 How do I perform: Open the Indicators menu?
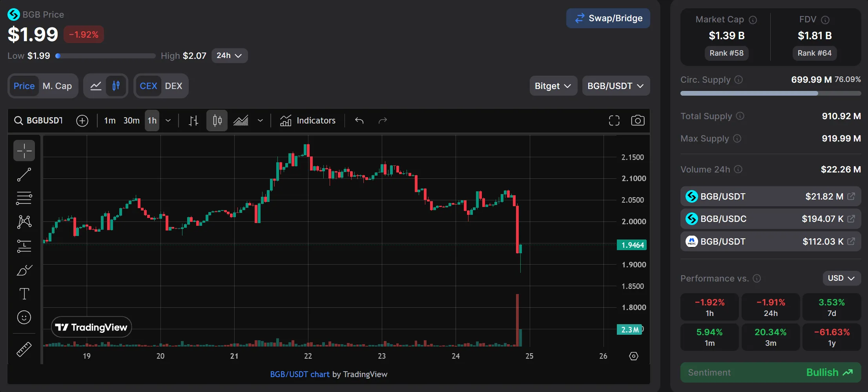[x=308, y=120]
